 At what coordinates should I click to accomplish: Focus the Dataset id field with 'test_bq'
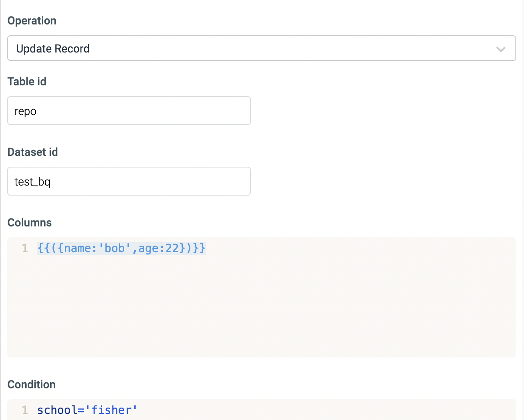pos(129,182)
